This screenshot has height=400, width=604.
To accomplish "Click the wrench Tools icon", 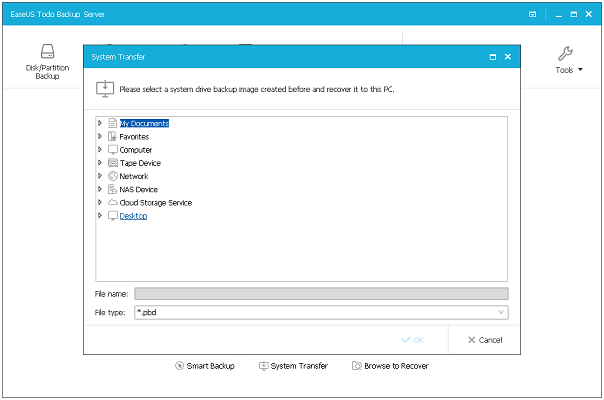I will point(565,54).
